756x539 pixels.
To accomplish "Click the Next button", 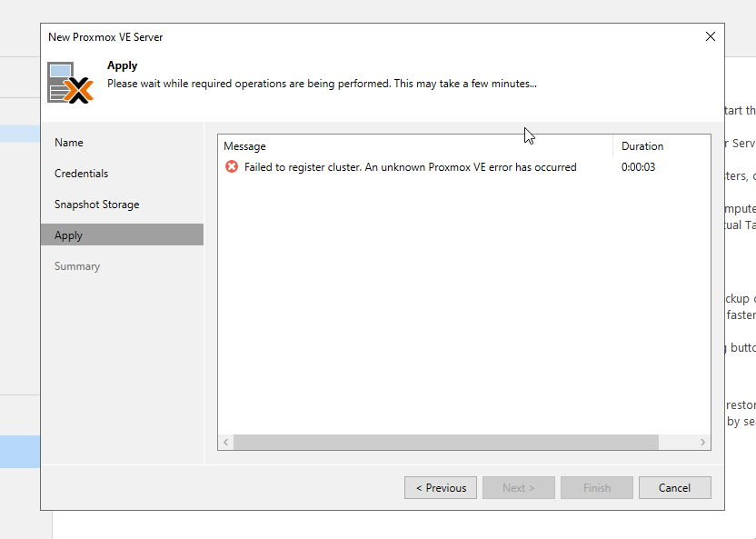I will 519,488.
